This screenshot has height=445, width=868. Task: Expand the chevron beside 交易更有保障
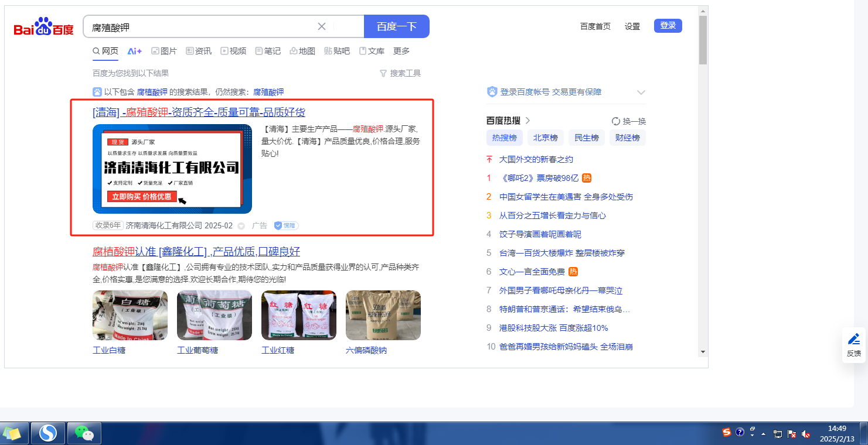click(641, 93)
